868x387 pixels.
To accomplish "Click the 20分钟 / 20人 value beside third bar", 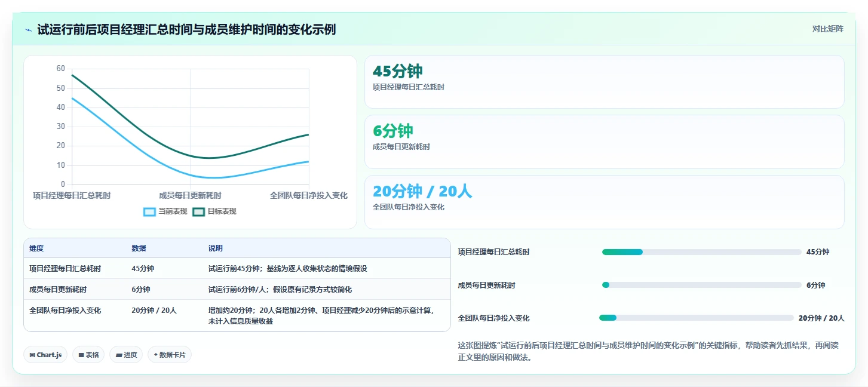I will 821,318.
